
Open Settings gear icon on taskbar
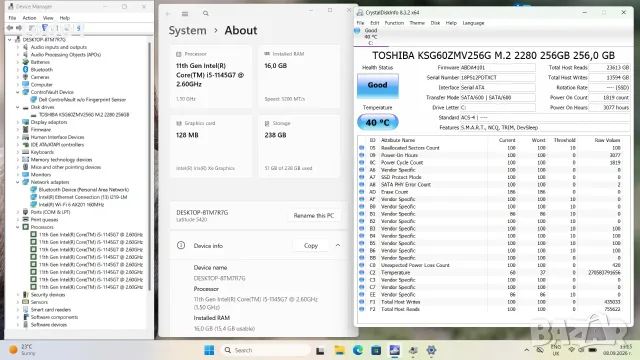pos(431,350)
